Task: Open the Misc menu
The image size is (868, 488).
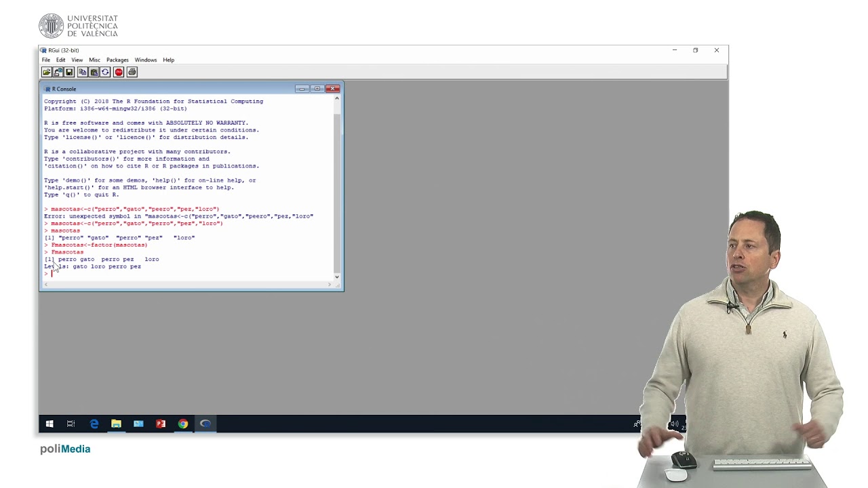Action: 94,60
